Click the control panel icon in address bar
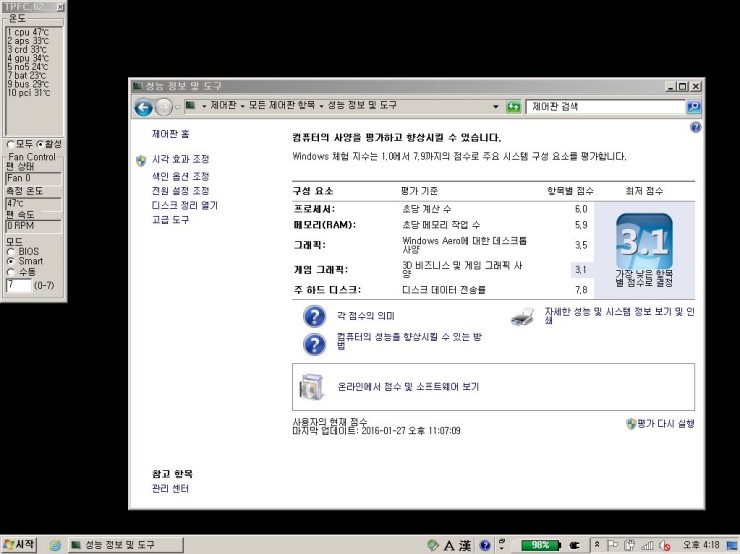Screen dimensions: 740x554 coord(191,105)
